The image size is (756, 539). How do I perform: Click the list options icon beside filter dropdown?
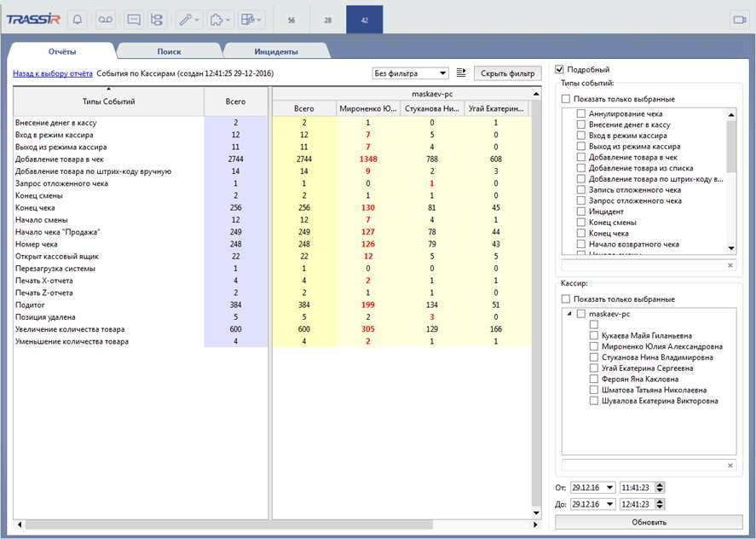pyautogui.click(x=461, y=73)
